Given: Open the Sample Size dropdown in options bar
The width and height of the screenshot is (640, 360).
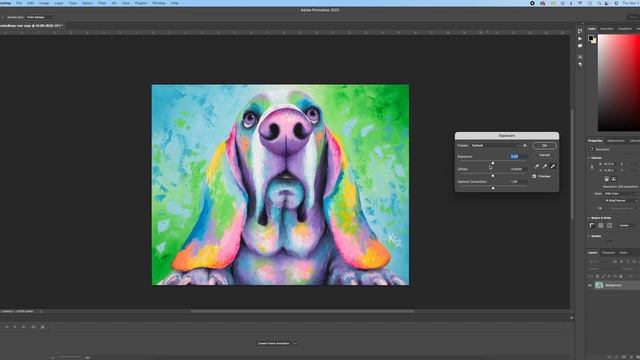Looking at the screenshot, I should tap(40, 18).
